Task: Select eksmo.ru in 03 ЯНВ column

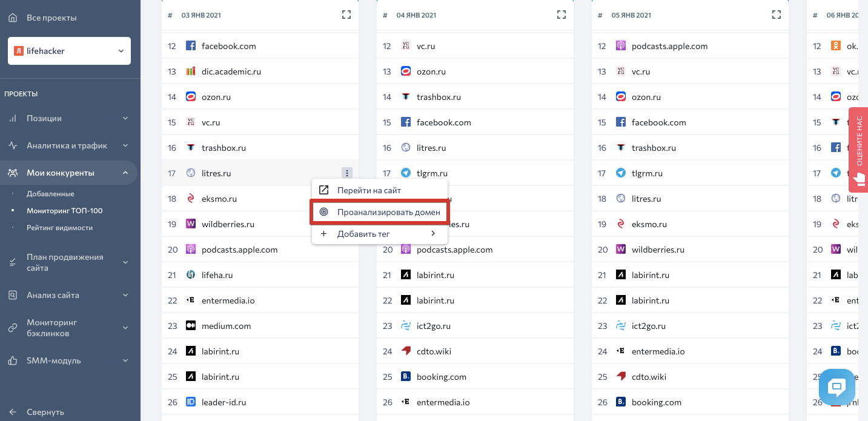Action: (x=219, y=199)
